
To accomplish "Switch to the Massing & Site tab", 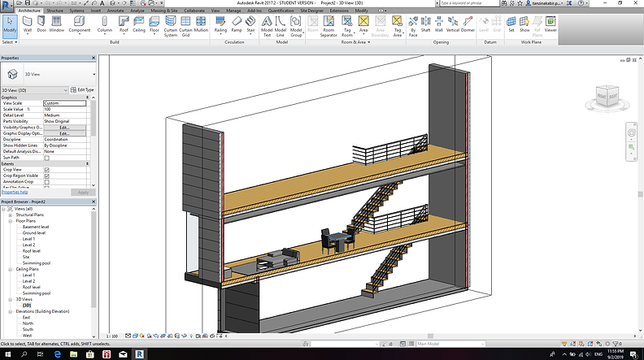I will click(x=164, y=11).
